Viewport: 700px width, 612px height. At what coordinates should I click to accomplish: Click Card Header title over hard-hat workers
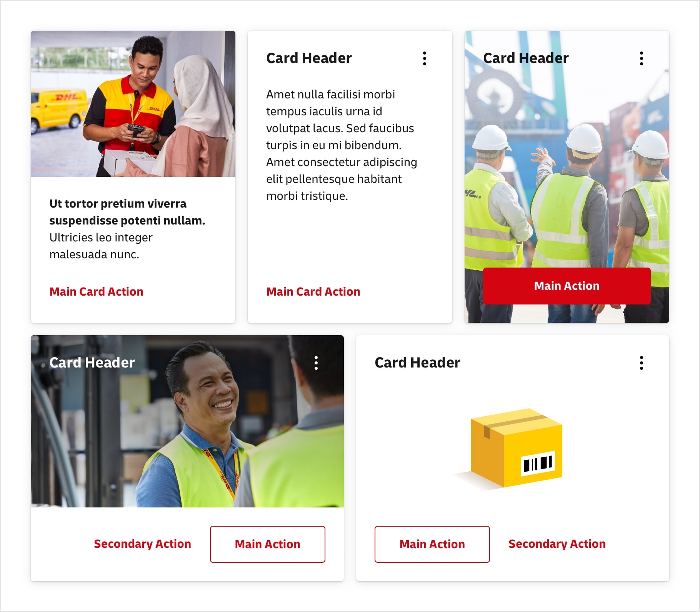(x=526, y=58)
